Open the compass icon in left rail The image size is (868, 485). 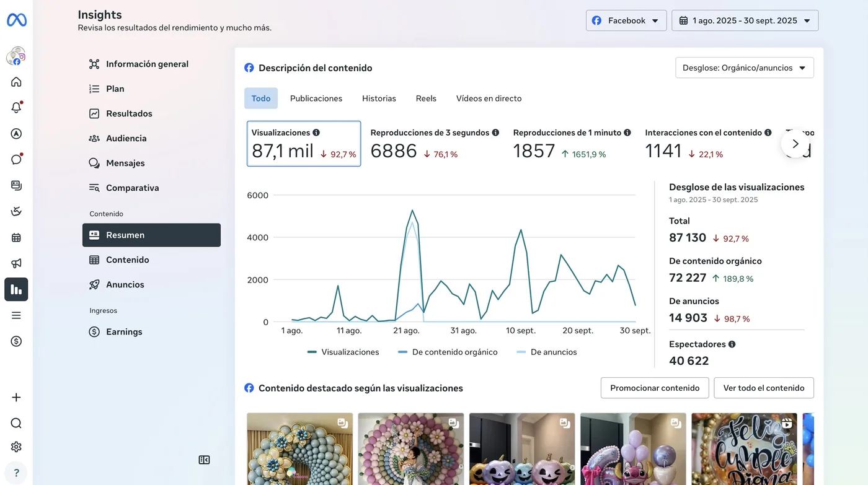(x=16, y=134)
